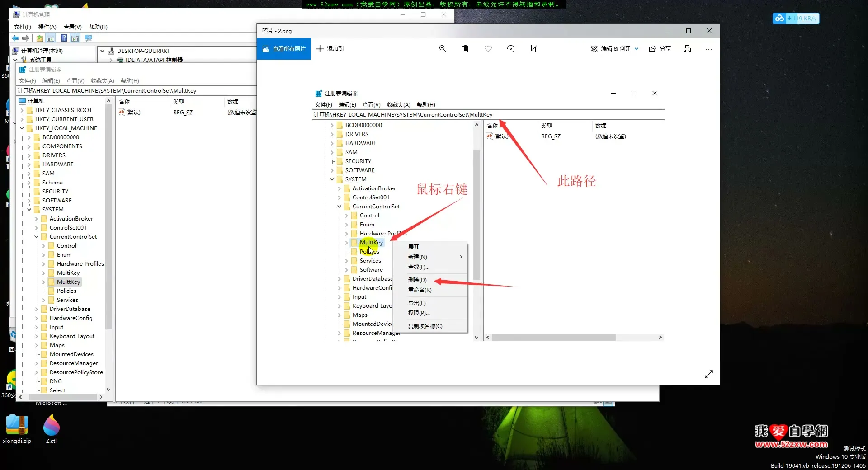Enter fullscreen view of the photo
The image size is (868, 470).
coord(708,374)
